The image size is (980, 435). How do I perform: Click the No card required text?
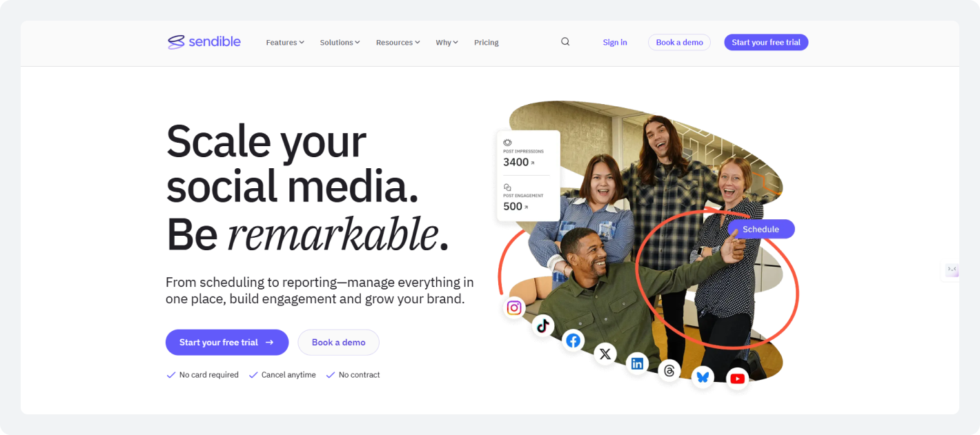click(209, 375)
